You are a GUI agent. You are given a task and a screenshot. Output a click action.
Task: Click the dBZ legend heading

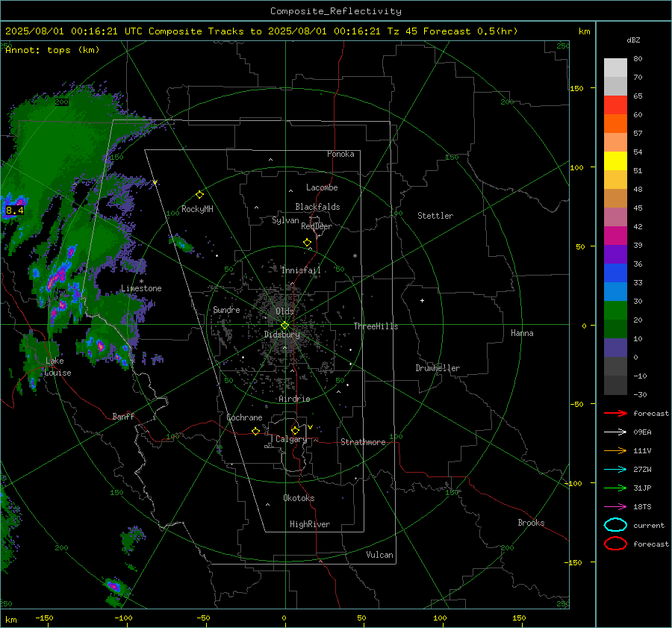coord(633,40)
